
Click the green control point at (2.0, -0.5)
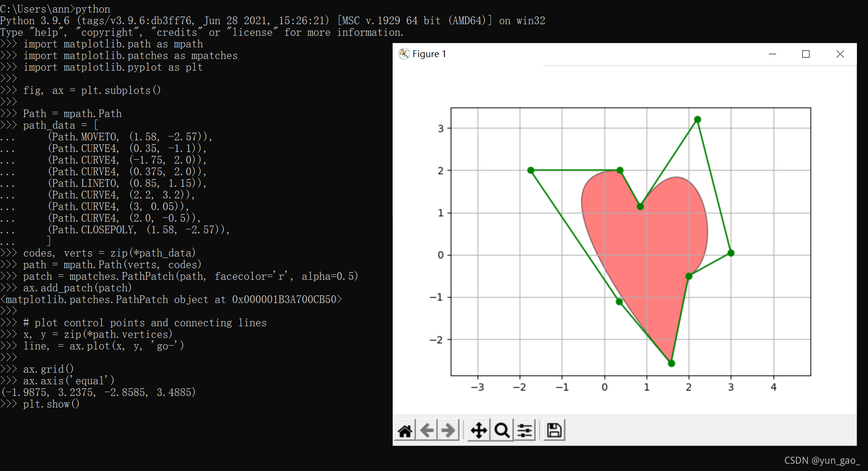689,276
